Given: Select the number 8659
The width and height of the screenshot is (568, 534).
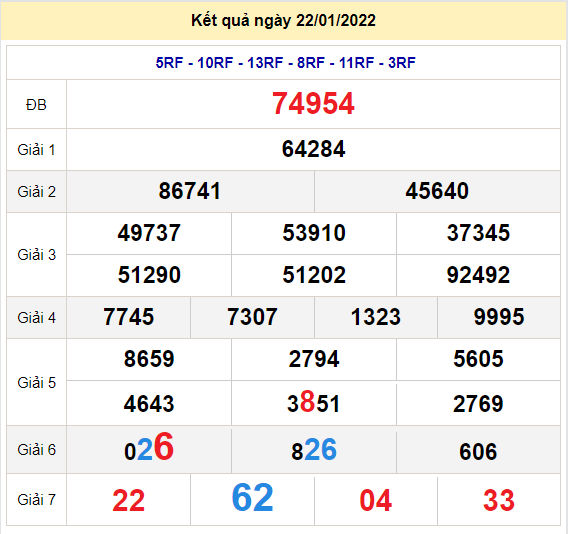Looking at the screenshot, I should point(149,359).
